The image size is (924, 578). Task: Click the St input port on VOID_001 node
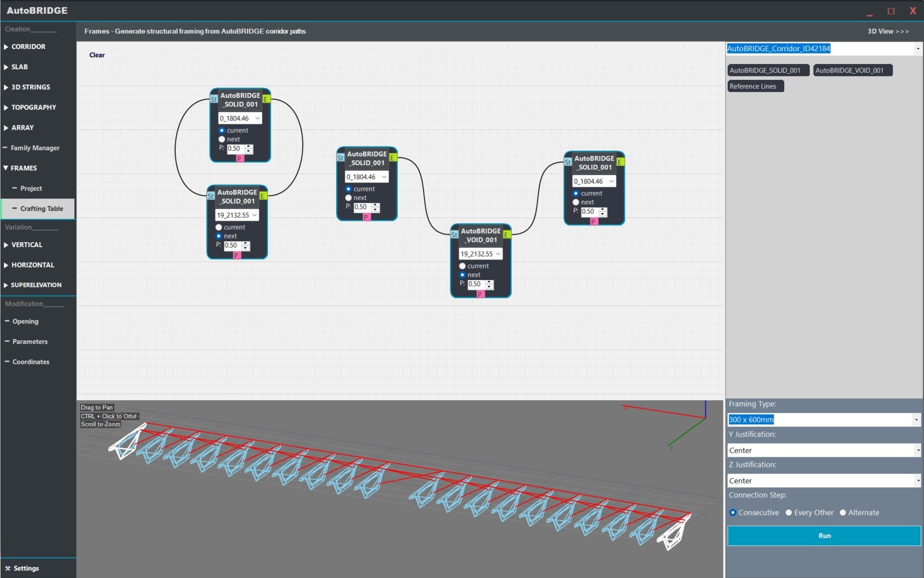[x=454, y=235]
